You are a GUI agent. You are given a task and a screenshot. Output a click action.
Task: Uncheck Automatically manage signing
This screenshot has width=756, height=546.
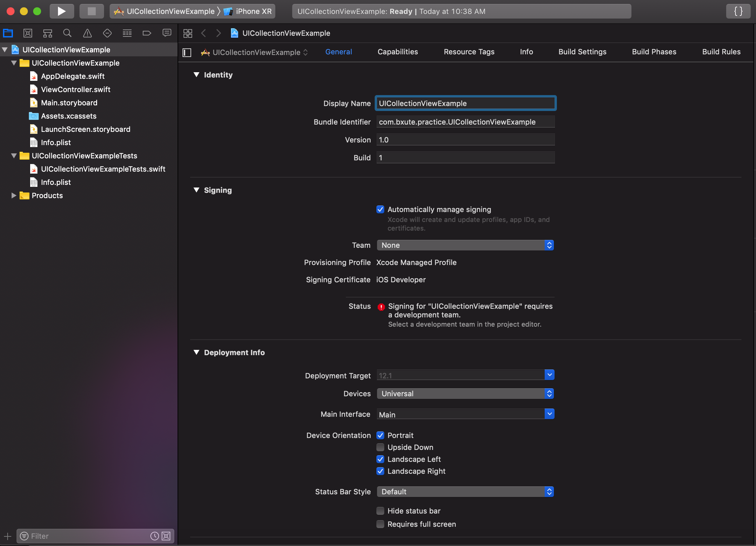tap(380, 209)
